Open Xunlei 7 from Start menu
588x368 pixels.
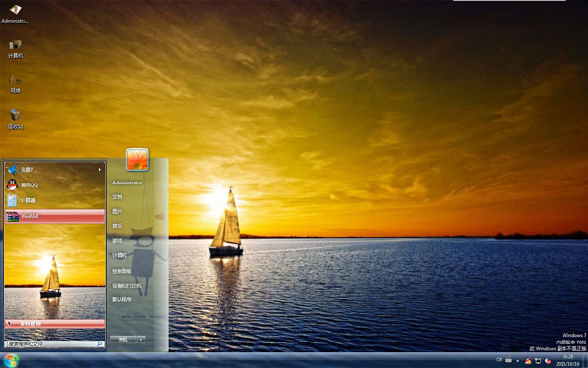pyautogui.click(x=54, y=170)
